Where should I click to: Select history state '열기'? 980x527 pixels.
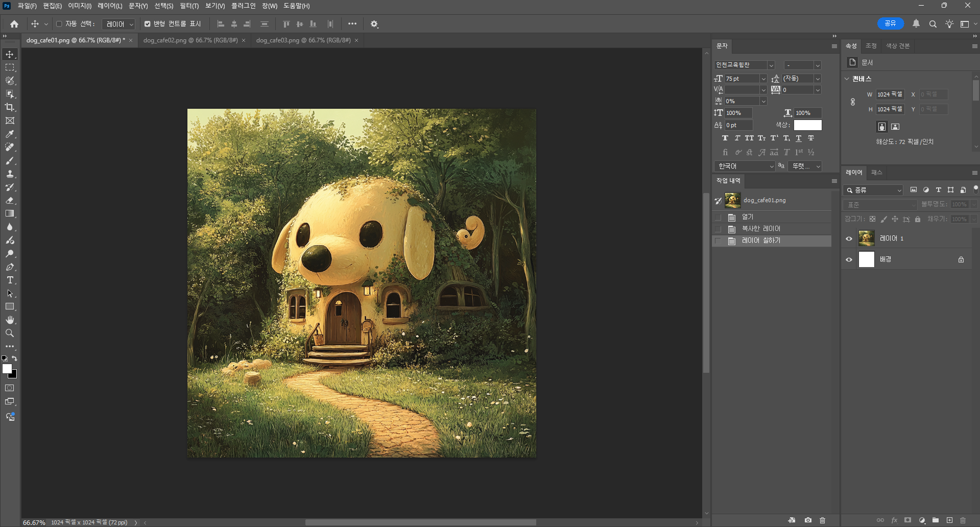(772, 217)
